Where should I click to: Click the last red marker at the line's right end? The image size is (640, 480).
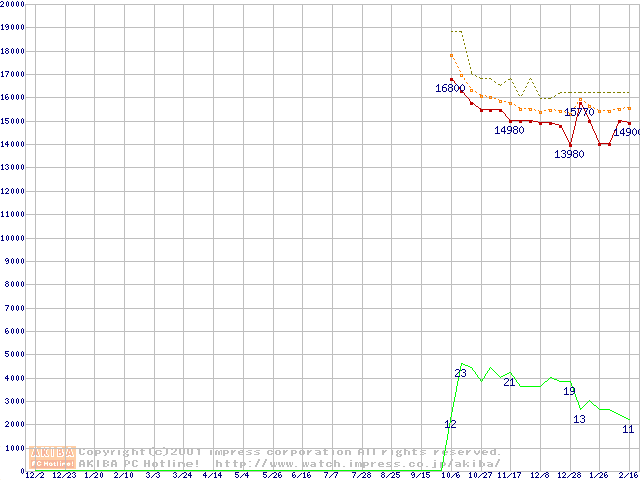[x=629, y=123]
